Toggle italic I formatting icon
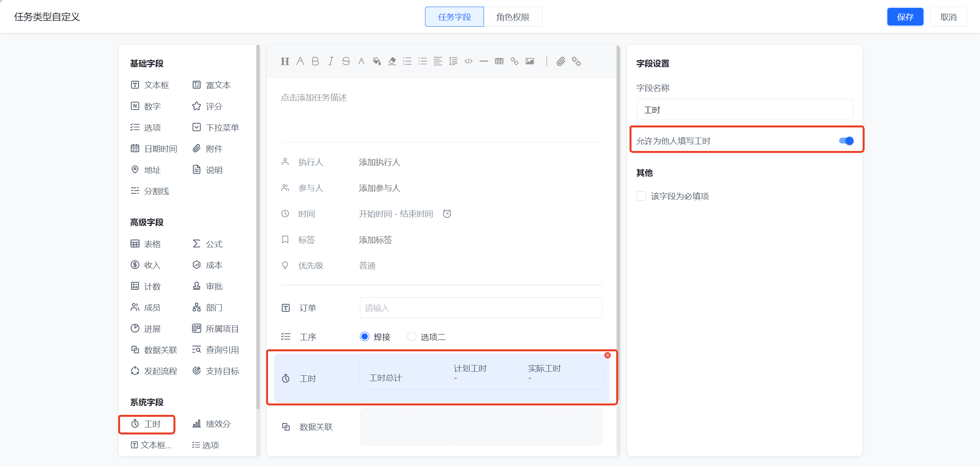Viewport: 980px width, 467px height. point(331,61)
